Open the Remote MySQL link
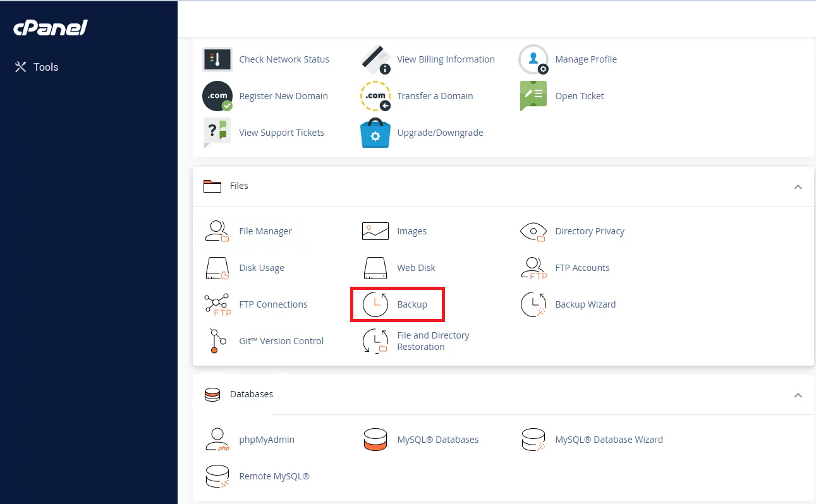Screen dimensions: 816x504 (x=274, y=476)
